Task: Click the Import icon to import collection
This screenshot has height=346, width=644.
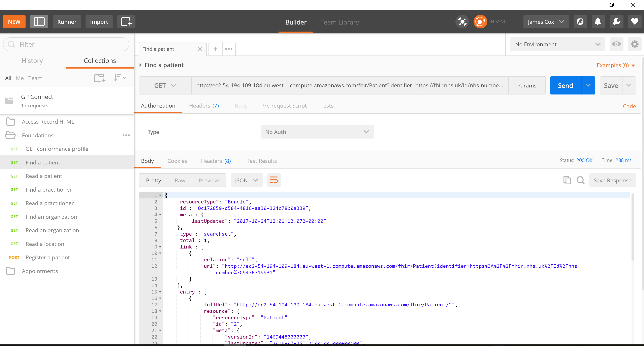Action: (x=99, y=22)
